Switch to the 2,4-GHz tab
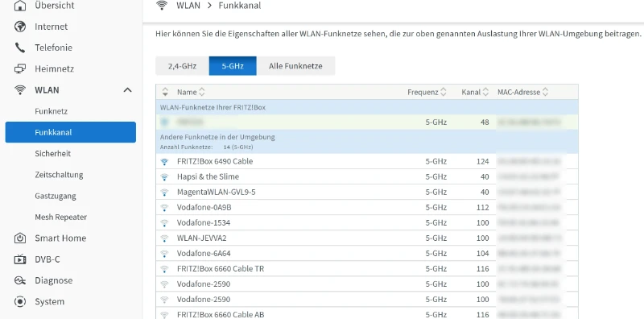The width and height of the screenshot is (644, 319). point(183,66)
